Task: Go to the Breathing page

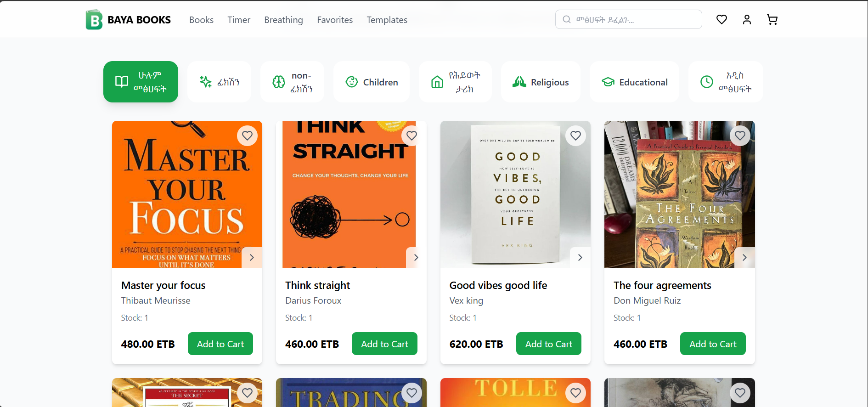Action: coord(283,20)
